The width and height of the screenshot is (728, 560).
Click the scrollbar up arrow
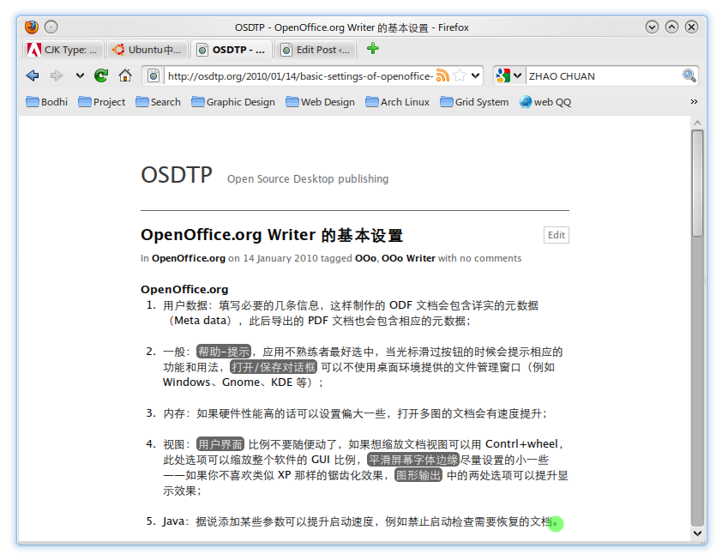[697, 123]
